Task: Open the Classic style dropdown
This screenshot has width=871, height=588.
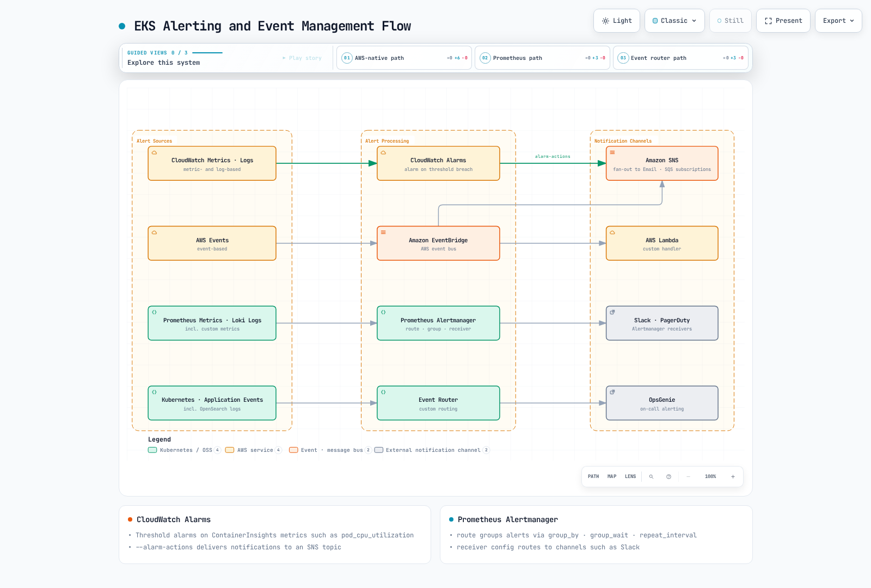Action: click(x=674, y=21)
